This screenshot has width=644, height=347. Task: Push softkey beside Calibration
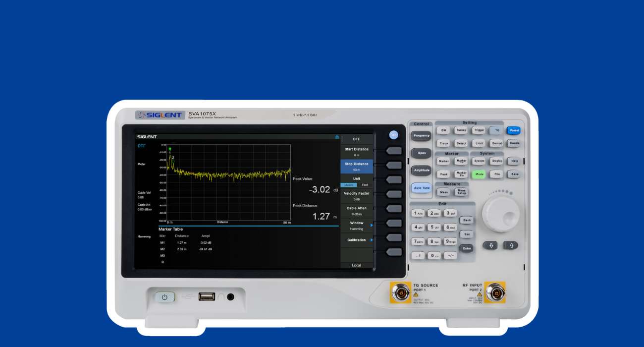(394, 237)
